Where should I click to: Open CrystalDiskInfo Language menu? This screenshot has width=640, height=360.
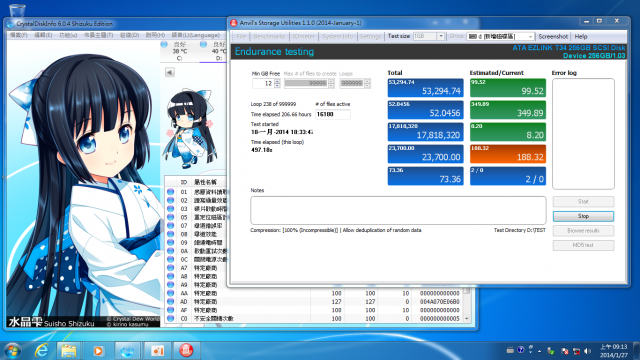coord(196,36)
